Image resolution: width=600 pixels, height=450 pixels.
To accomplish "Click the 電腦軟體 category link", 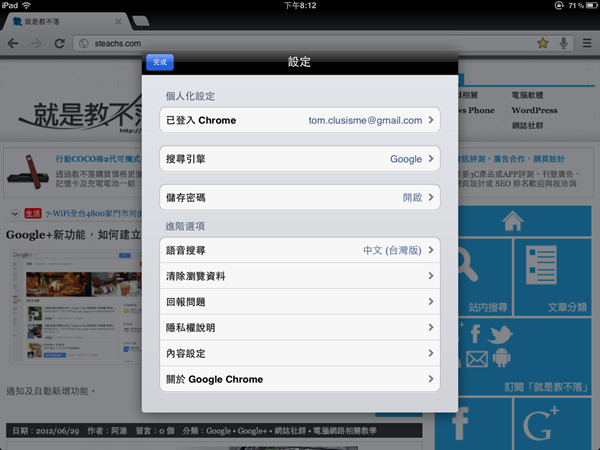I will [527, 95].
